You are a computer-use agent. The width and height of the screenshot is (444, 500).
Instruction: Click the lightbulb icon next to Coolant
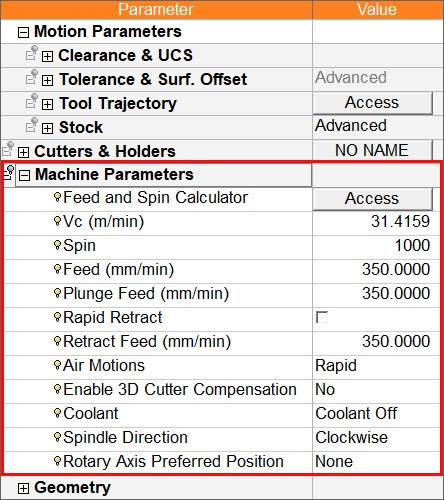click(x=57, y=413)
